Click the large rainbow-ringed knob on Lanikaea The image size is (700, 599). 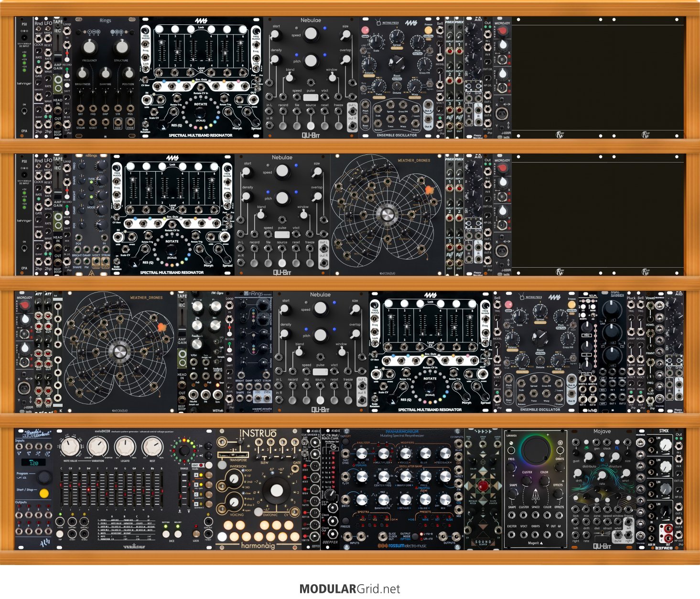point(536,450)
